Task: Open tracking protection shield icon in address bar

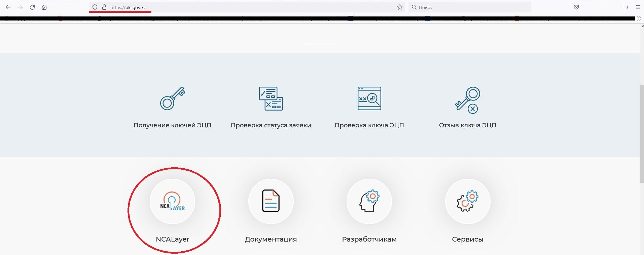Action: pyautogui.click(x=95, y=7)
